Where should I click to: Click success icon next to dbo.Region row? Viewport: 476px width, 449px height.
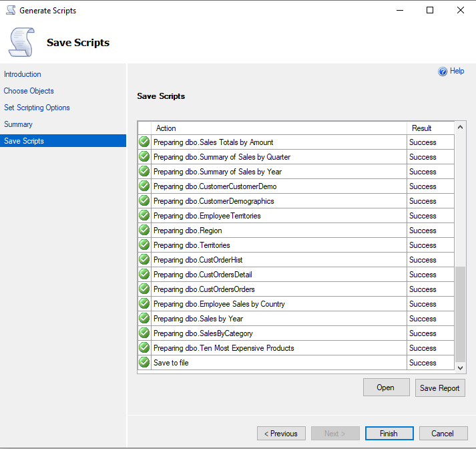(144, 231)
